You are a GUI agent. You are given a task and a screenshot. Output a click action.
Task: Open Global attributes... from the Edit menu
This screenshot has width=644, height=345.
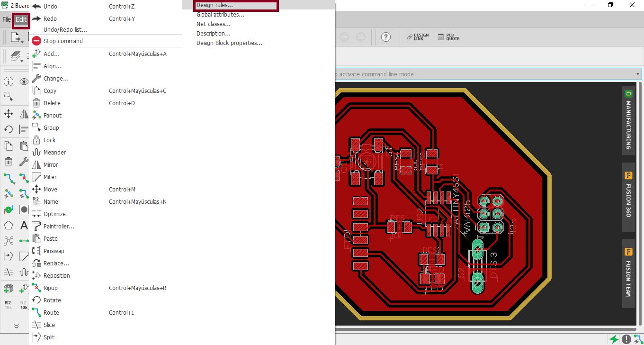(x=259, y=15)
